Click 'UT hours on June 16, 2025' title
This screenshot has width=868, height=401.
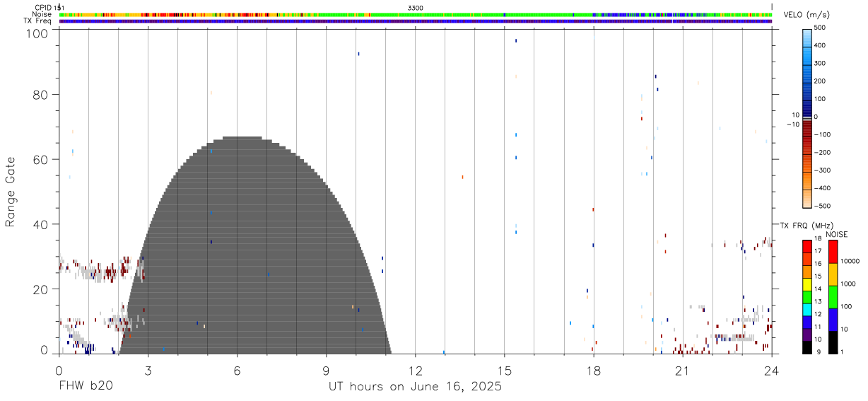point(415,386)
